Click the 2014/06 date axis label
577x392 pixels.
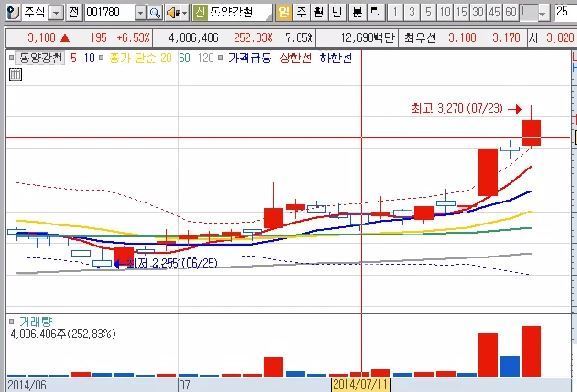pos(27,385)
